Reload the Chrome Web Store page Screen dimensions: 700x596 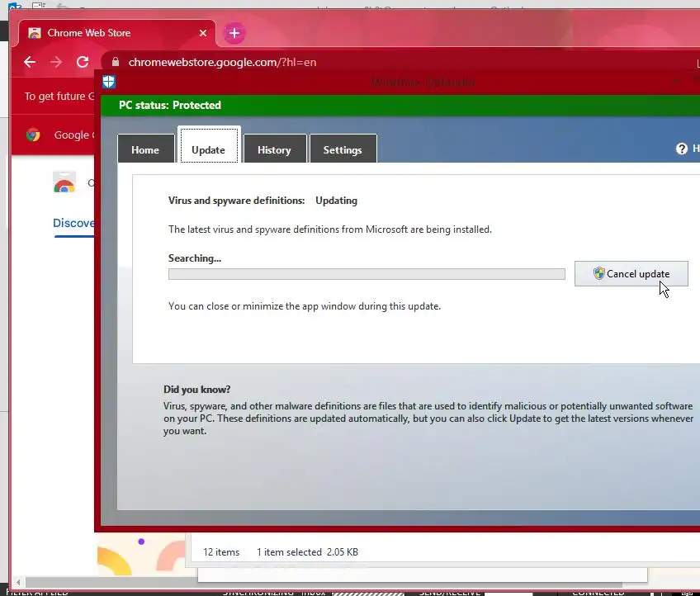pos(83,62)
